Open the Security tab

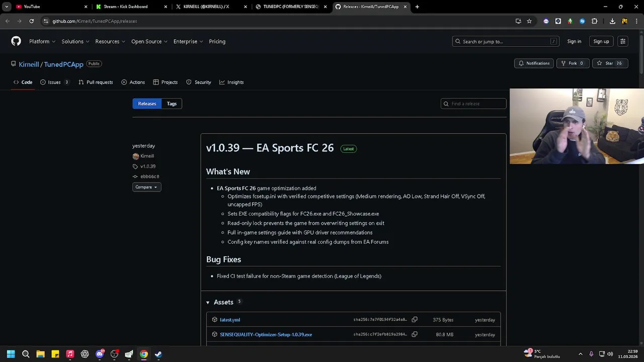pyautogui.click(x=199, y=82)
